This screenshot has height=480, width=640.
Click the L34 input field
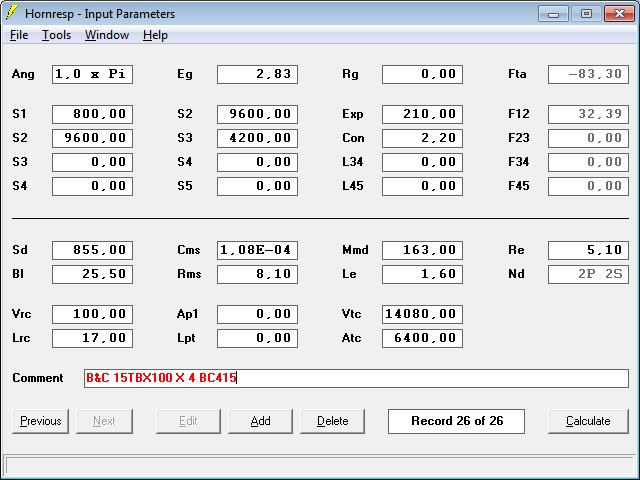point(422,162)
